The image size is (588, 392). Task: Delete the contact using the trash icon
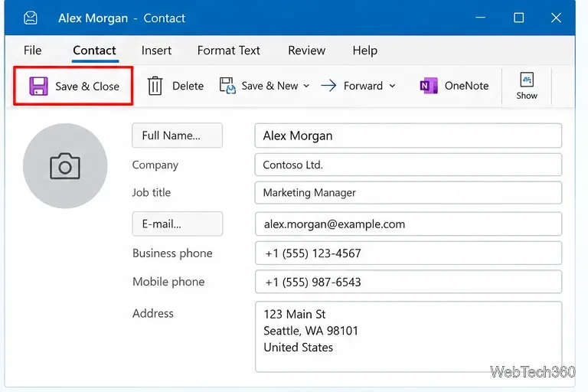175,86
